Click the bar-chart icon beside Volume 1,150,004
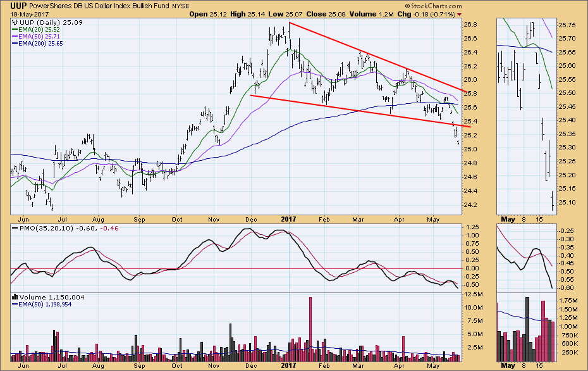Viewport: 588px width, 371px height. coord(15,297)
